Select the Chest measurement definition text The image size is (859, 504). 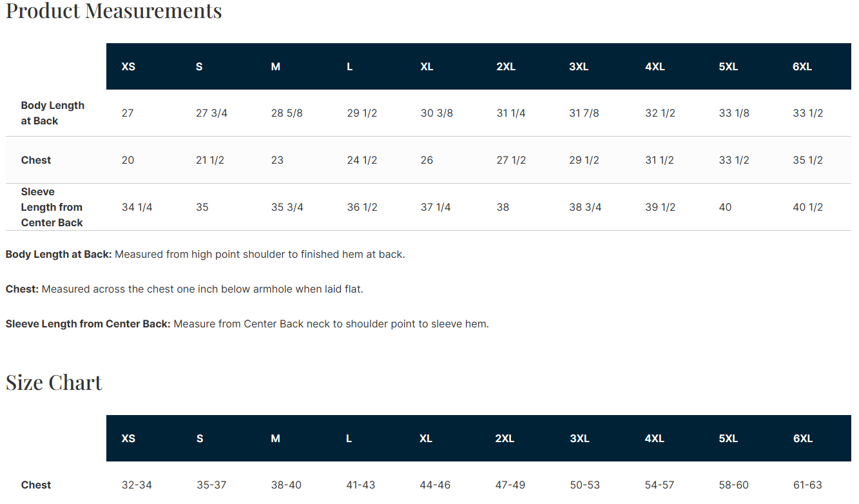(184, 289)
